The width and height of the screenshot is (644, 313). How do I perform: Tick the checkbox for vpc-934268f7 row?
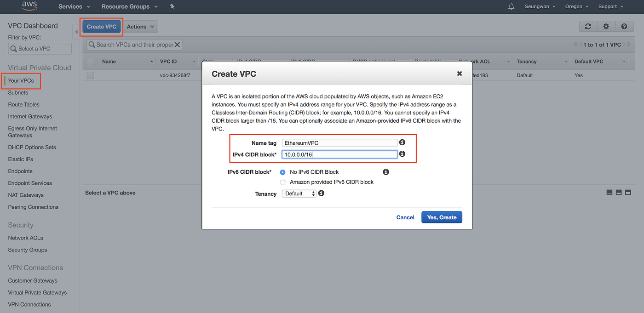[91, 75]
